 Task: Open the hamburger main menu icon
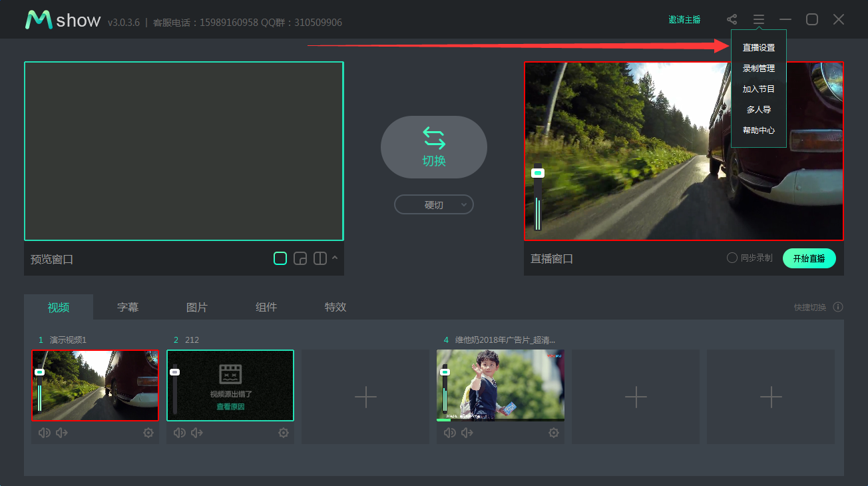pos(759,20)
